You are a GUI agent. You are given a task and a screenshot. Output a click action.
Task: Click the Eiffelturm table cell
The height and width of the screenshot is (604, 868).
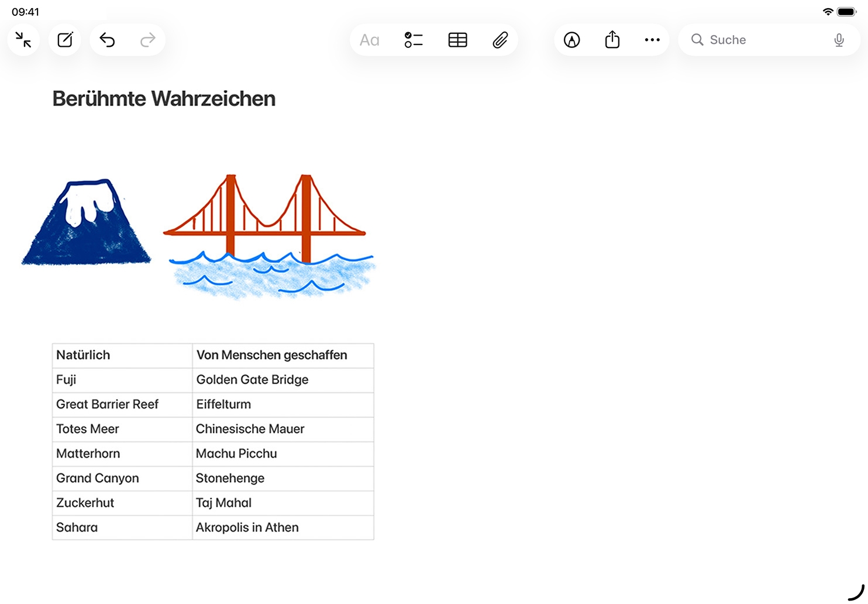pos(283,404)
